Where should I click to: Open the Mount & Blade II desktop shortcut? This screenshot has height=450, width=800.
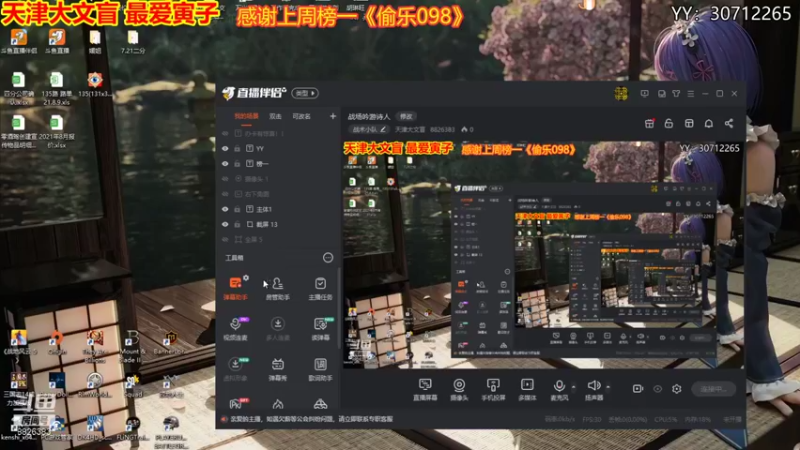click(131, 346)
